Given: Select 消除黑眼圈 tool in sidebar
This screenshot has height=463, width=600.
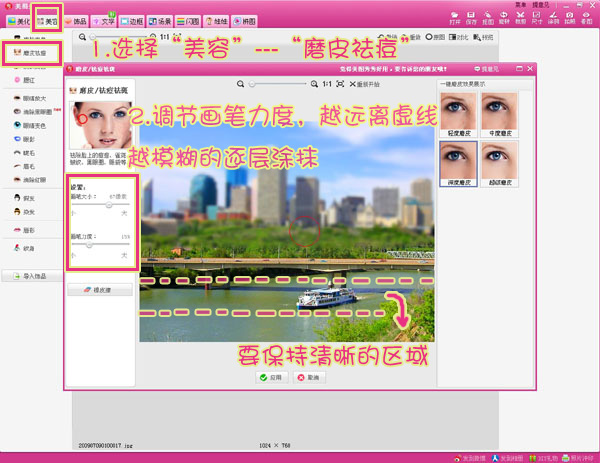Looking at the screenshot, I should (33, 112).
